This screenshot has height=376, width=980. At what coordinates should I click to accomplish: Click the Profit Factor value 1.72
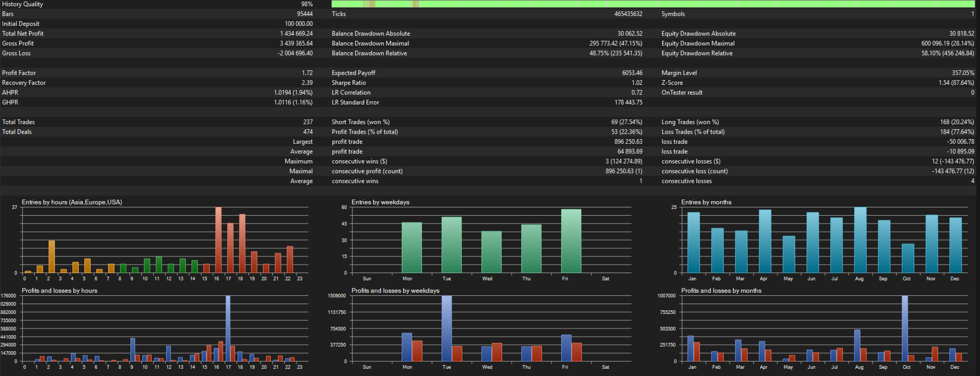pos(307,73)
